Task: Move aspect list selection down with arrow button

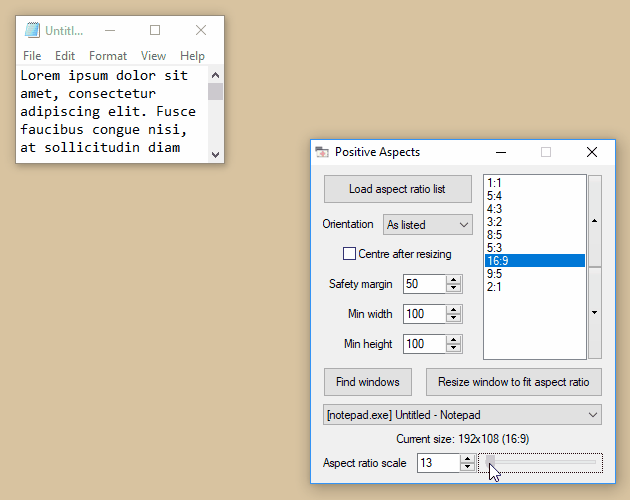Action: tap(594, 312)
